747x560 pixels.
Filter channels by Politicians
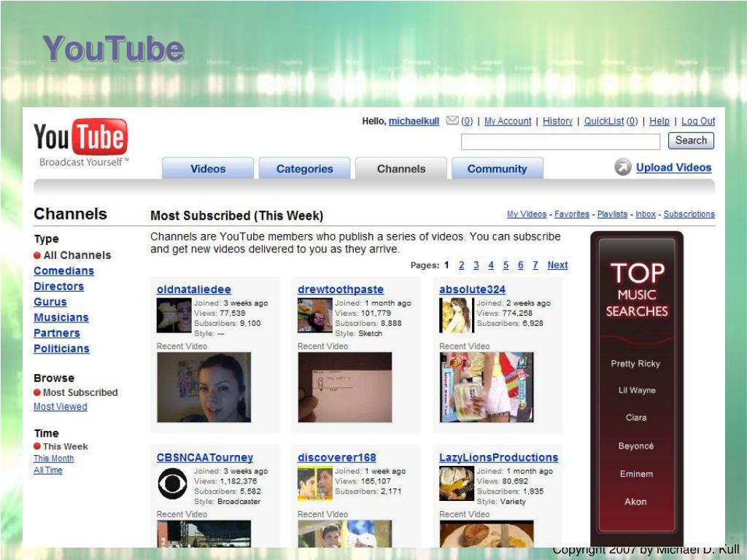61,349
